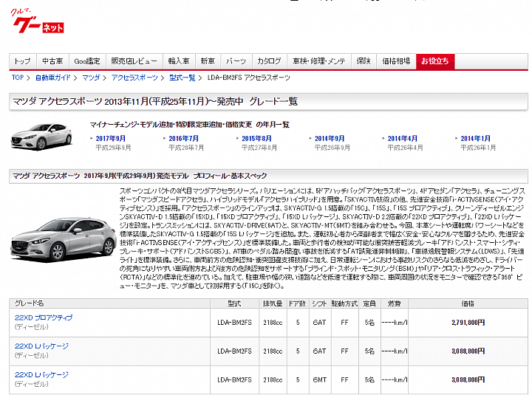Screen dimensions: 532x395
Task: Click the small white Axela thumbnail
Action: (41, 137)
